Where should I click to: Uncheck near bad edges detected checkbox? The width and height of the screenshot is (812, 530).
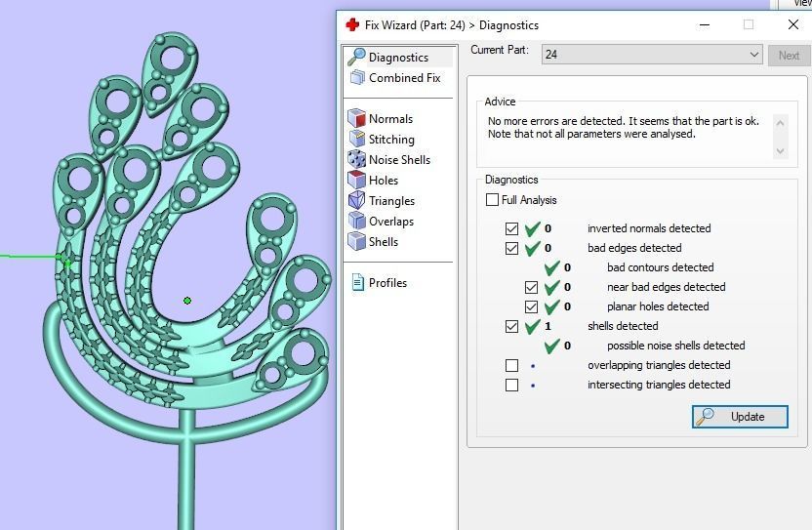tap(531, 287)
